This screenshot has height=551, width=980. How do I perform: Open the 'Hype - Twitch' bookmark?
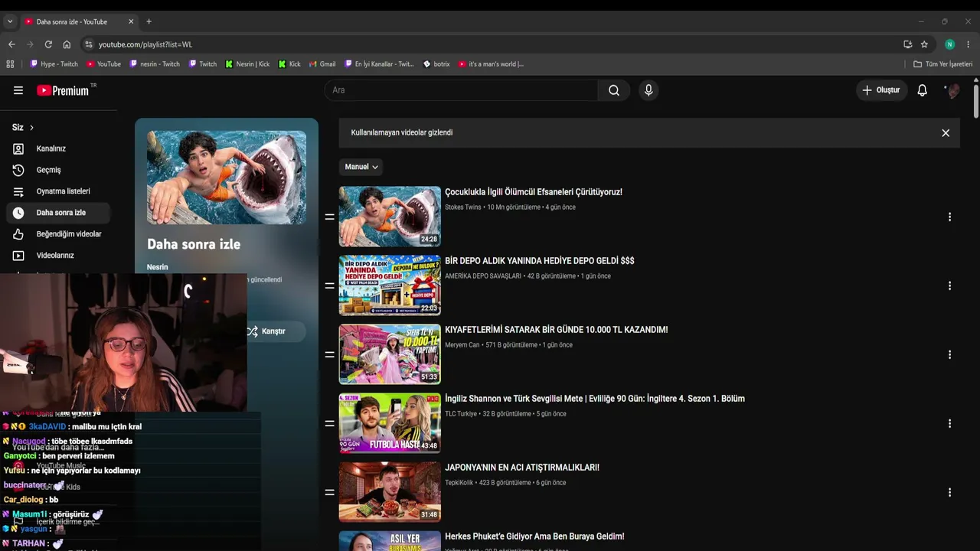(x=54, y=64)
